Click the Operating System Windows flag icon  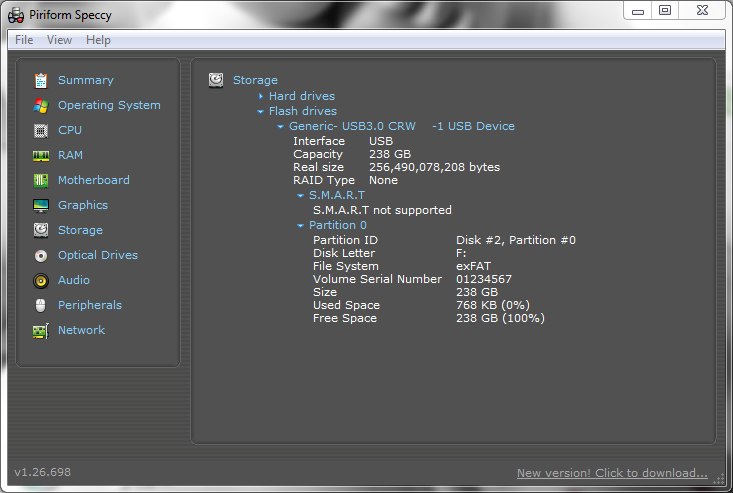point(41,105)
